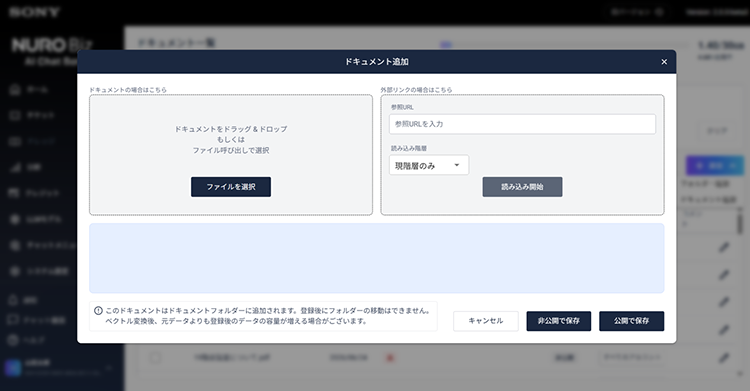The width and height of the screenshot is (750, 391).
Task: Focus the 参照URLを入力 input field
Action: coord(522,124)
